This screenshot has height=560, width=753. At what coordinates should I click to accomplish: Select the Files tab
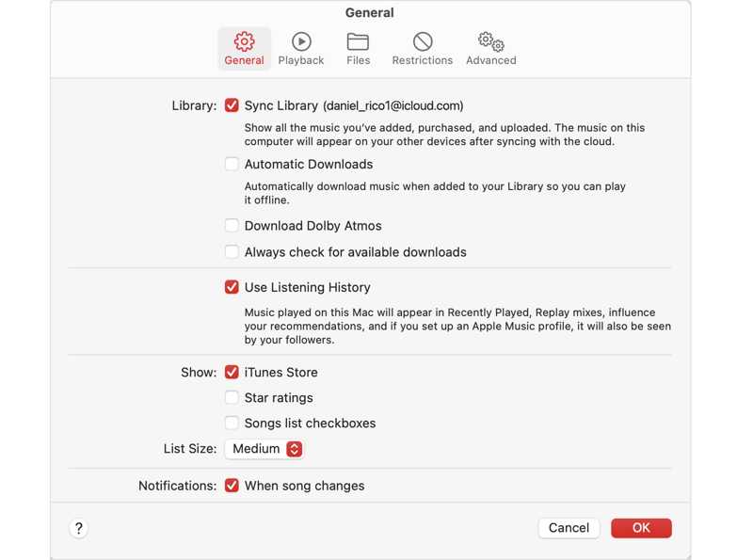click(x=359, y=47)
